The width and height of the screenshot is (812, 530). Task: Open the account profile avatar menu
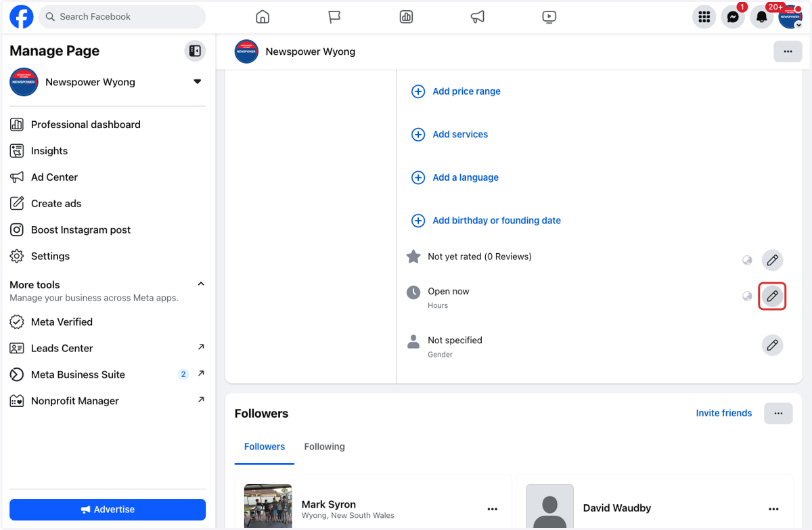790,17
